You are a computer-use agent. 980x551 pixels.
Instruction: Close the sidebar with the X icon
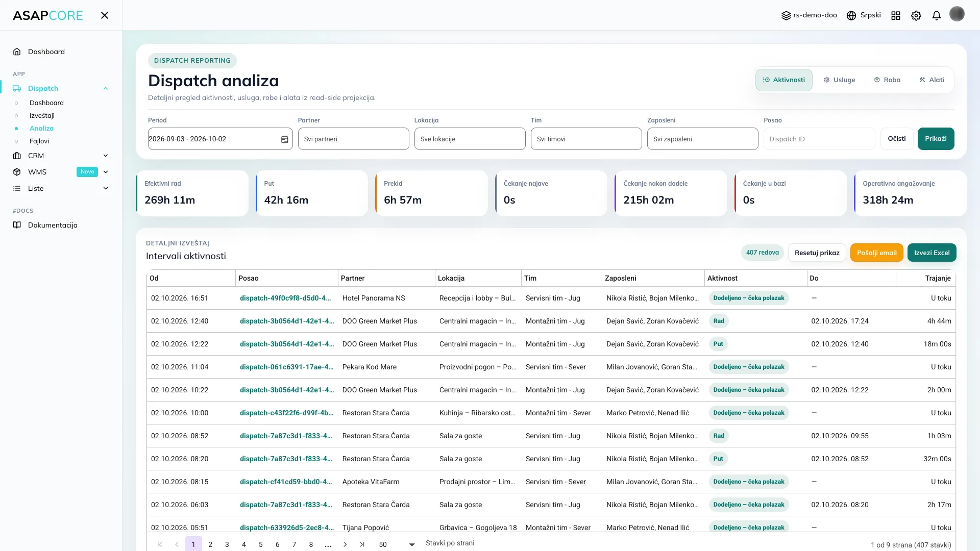click(105, 15)
